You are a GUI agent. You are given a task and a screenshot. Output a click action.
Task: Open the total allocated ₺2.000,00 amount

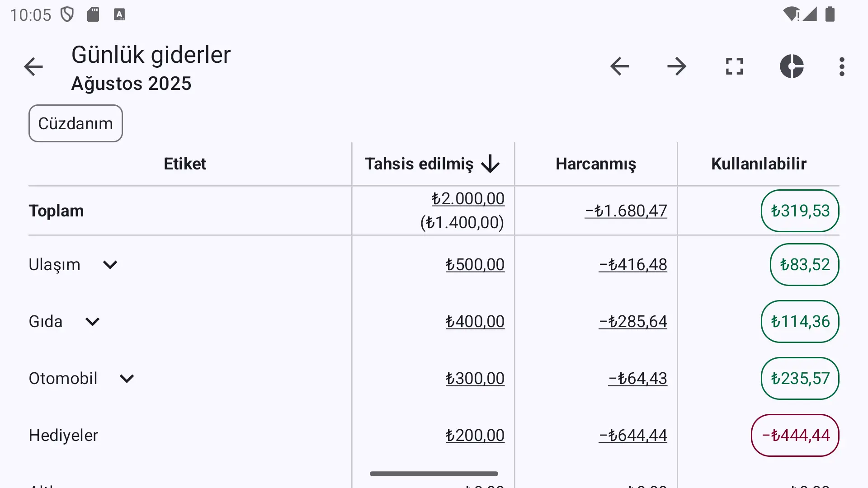[468, 199]
